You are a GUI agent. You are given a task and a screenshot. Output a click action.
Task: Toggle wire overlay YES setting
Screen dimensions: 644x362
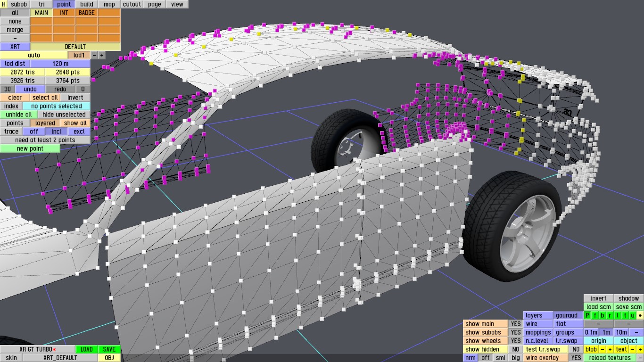(x=576, y=358)
